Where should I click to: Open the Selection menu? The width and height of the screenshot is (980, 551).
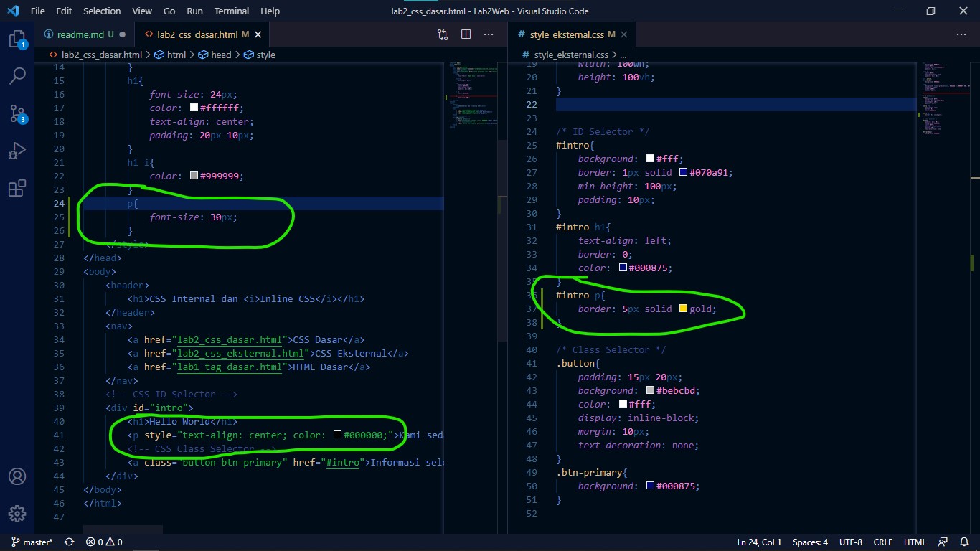coord(102,11)
